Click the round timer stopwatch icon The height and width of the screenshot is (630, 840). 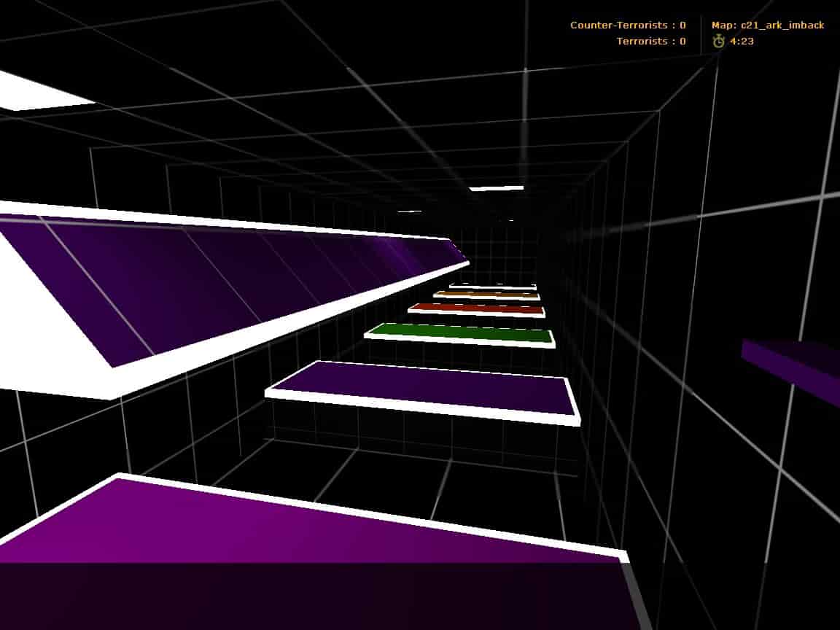718,42
